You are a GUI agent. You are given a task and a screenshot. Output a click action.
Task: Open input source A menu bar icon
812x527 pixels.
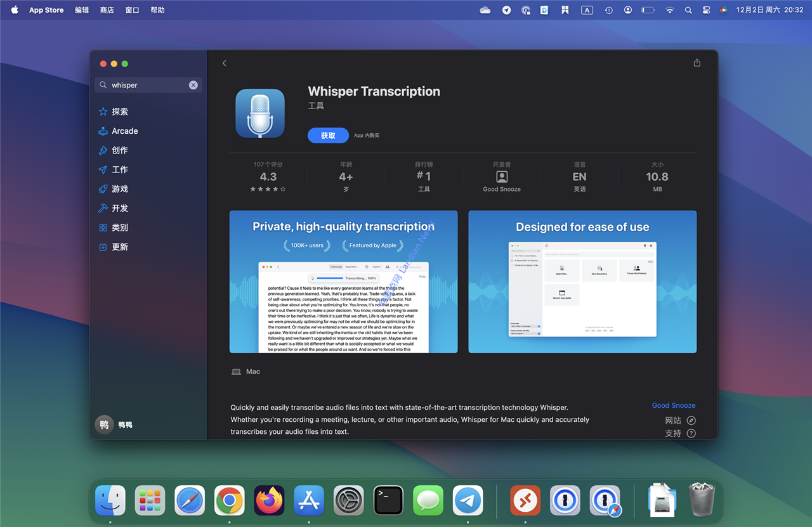coord(587,10)
